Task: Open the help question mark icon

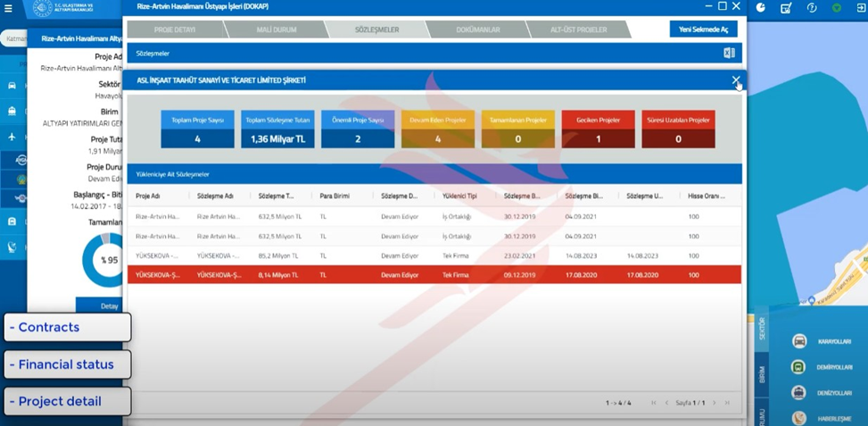Action: (x=812, y=8)
